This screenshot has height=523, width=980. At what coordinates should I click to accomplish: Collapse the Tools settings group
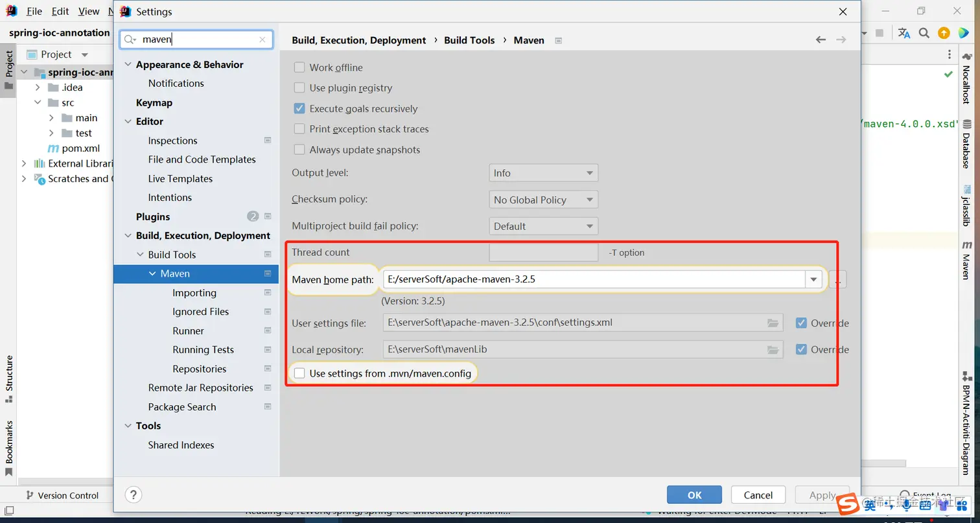128,426
